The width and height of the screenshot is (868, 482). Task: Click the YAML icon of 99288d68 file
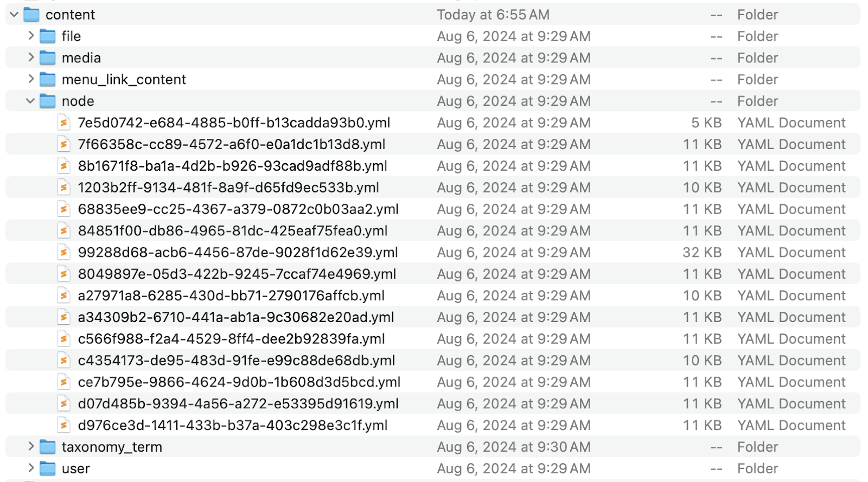64,252
